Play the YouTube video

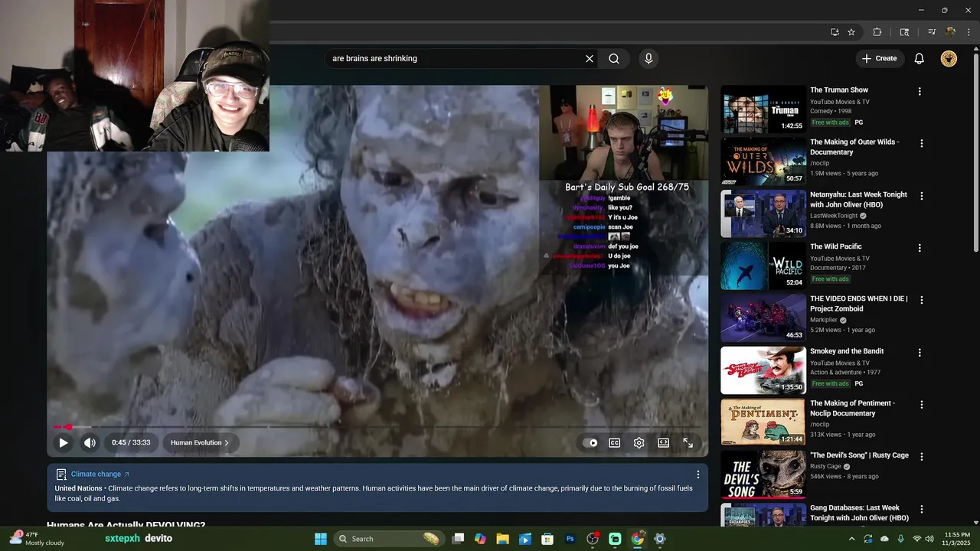click(64, 442)
